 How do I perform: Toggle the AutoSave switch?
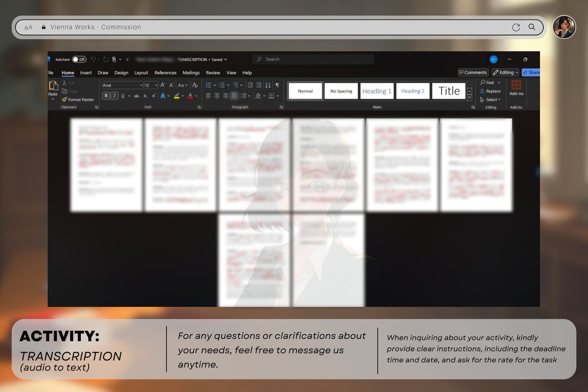click(x=79, y=59)
